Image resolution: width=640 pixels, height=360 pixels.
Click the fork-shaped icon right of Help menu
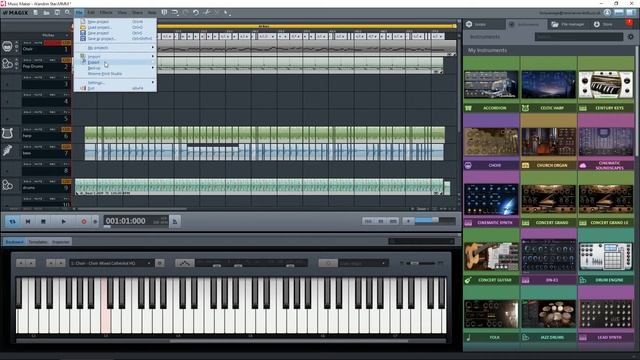pos(164,13)
